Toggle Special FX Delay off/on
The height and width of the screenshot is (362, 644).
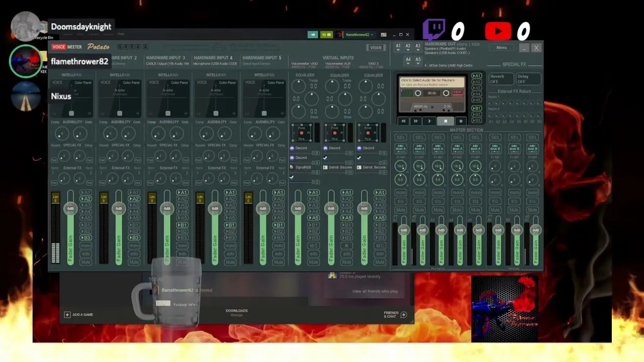coord(528,79)
